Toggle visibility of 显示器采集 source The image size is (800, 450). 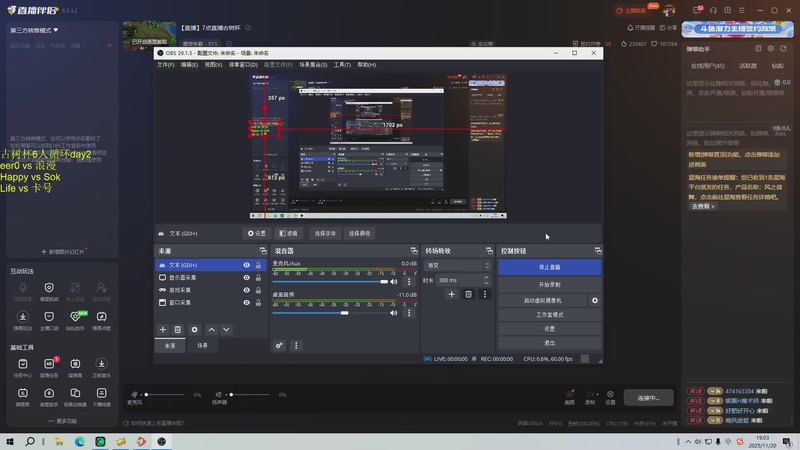coord(246,278)
